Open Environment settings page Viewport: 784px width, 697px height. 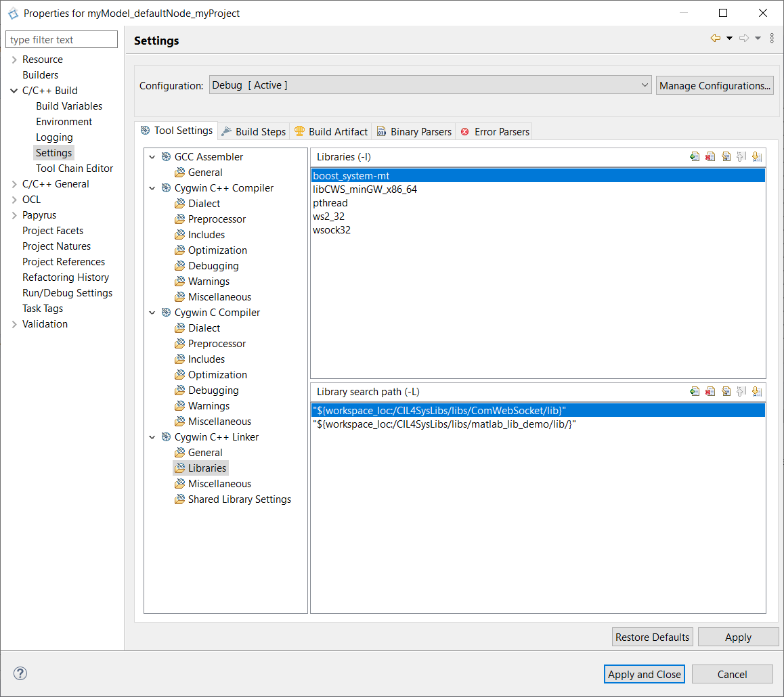tap(64, 121)
